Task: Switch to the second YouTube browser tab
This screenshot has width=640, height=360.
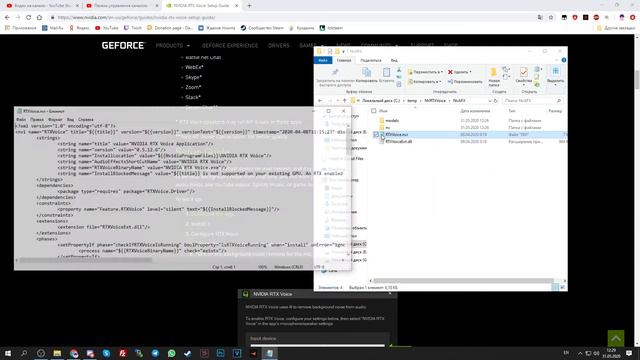Action: [122, 6]
